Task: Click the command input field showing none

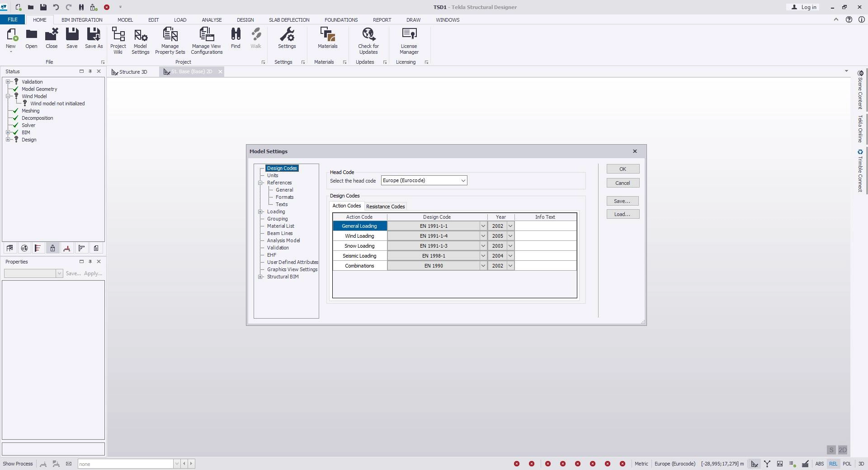Action: coord(126,464)
